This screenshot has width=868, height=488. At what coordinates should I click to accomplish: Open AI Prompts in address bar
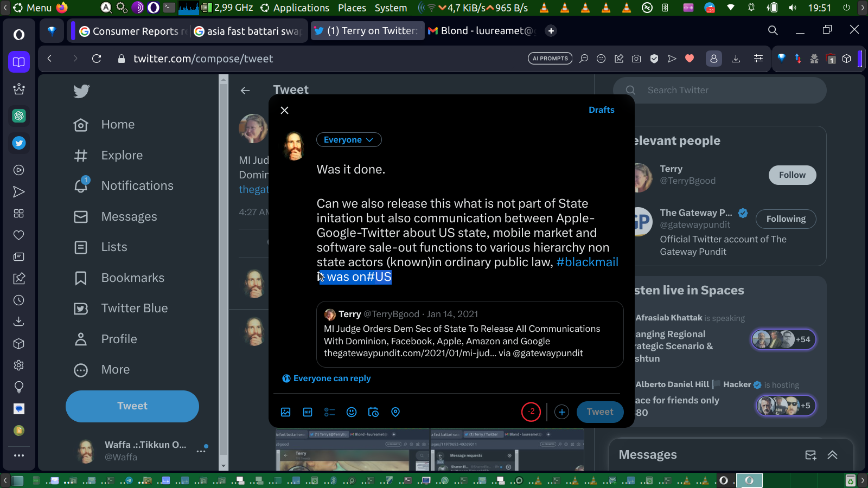(550, 59)
